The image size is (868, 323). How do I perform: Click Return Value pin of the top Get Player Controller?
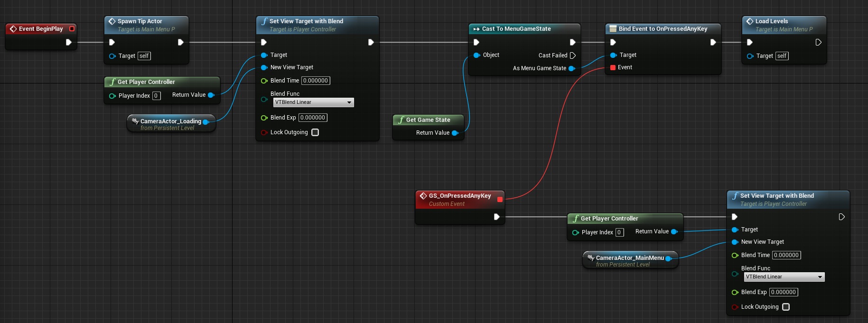[211, 95]
